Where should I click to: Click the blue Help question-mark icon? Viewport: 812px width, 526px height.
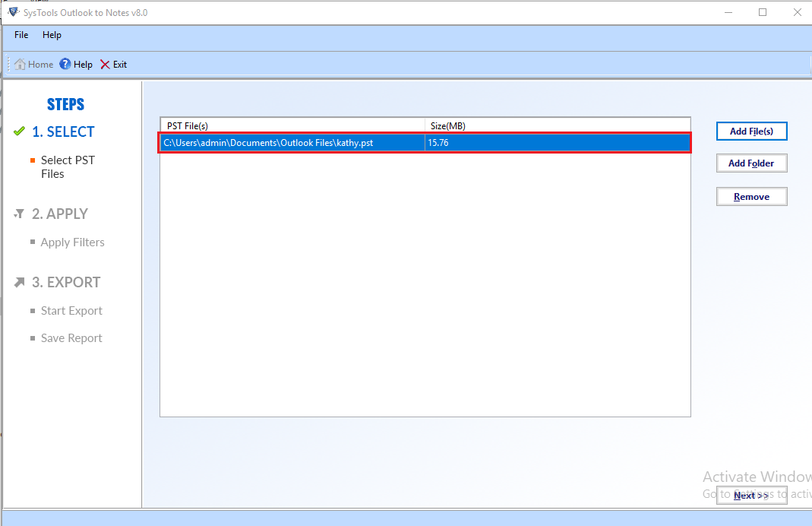tap(65, 65)
